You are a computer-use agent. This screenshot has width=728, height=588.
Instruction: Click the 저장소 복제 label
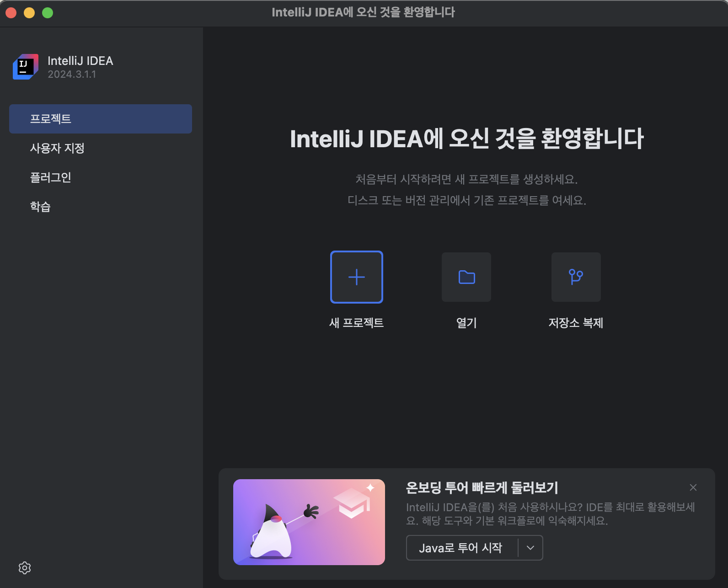click(576, 323)
